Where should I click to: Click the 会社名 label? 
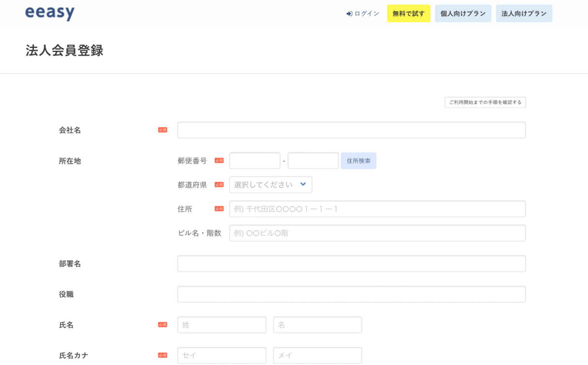click(x=70, y=130)
